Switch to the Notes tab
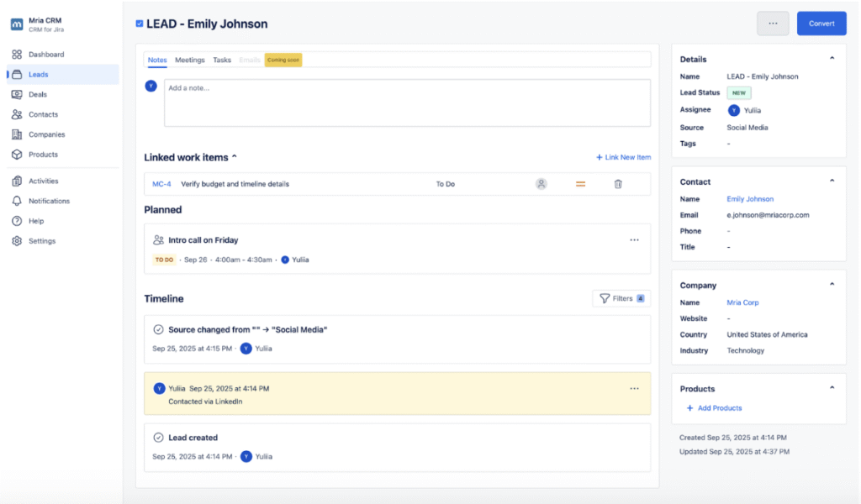 157,60
